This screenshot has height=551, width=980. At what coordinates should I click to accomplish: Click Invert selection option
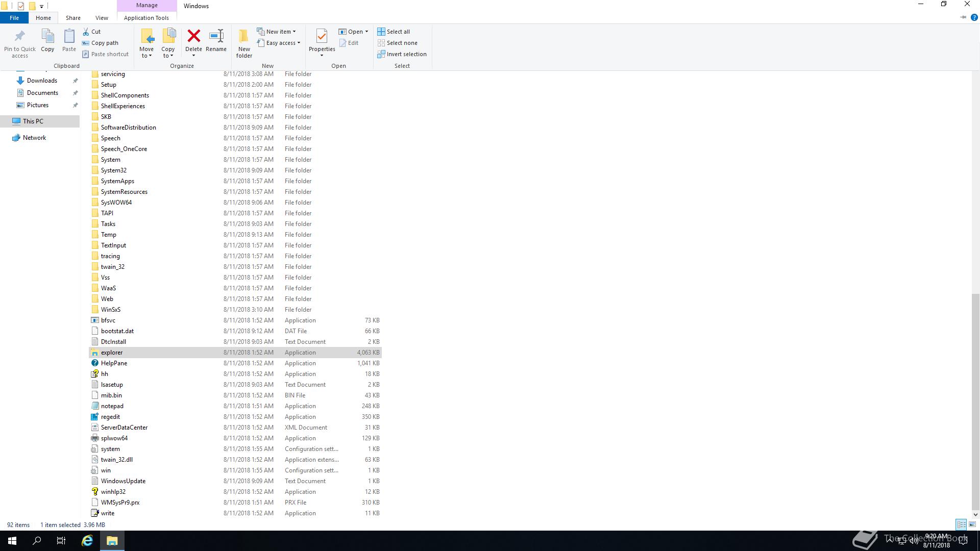[x=402, y=54]
